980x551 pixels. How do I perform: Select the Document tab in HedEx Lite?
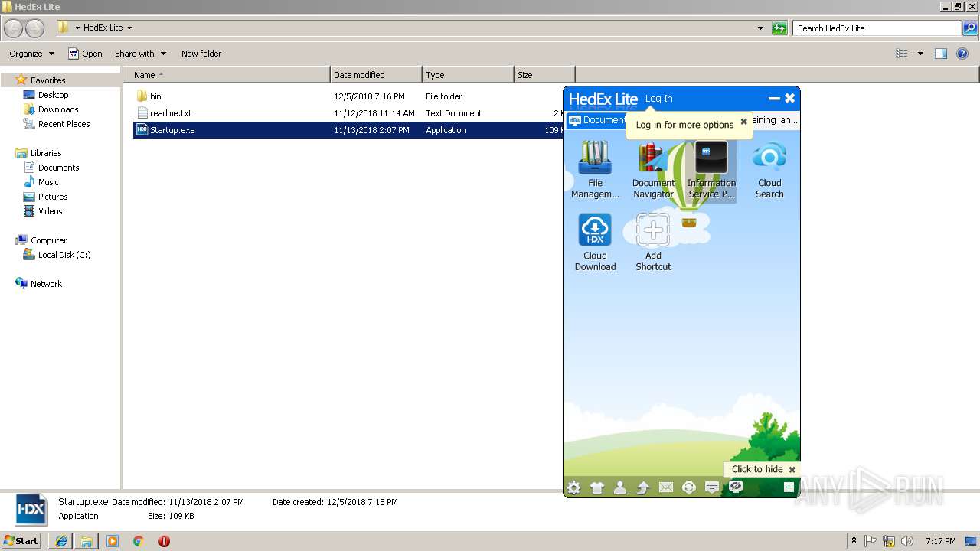(596, 120)
